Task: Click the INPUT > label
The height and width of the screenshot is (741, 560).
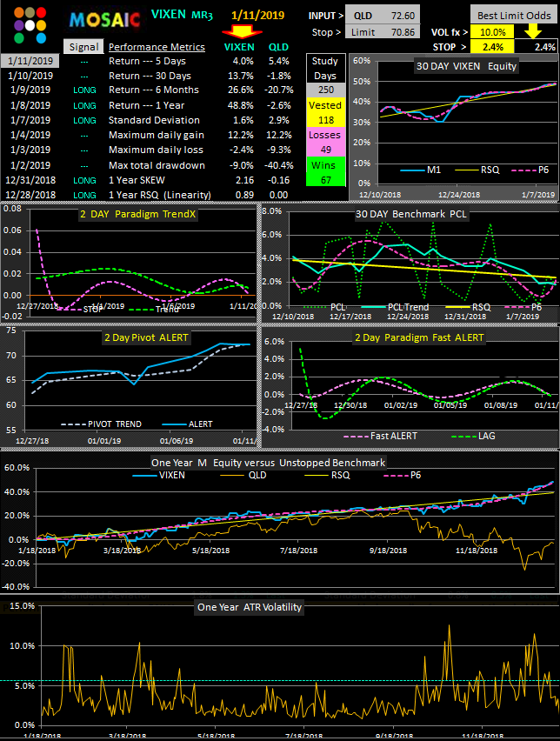Action: coord(326,16)
